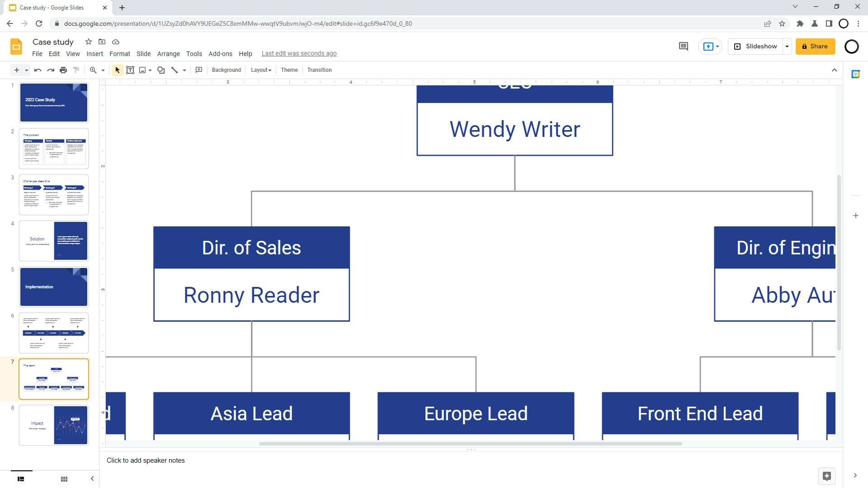Click the Share button
This screenshot has height=488, width=868.
point(816,47)
